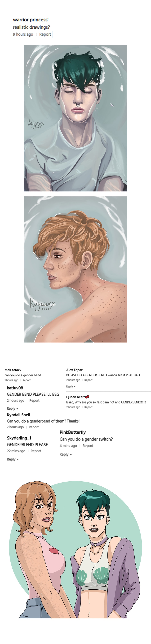Report katluv08's comment
Screen dimensions: 151x644
34,401
